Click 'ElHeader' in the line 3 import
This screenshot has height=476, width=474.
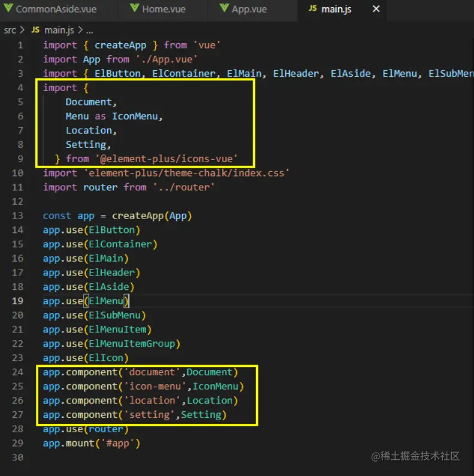click(296, 74)
